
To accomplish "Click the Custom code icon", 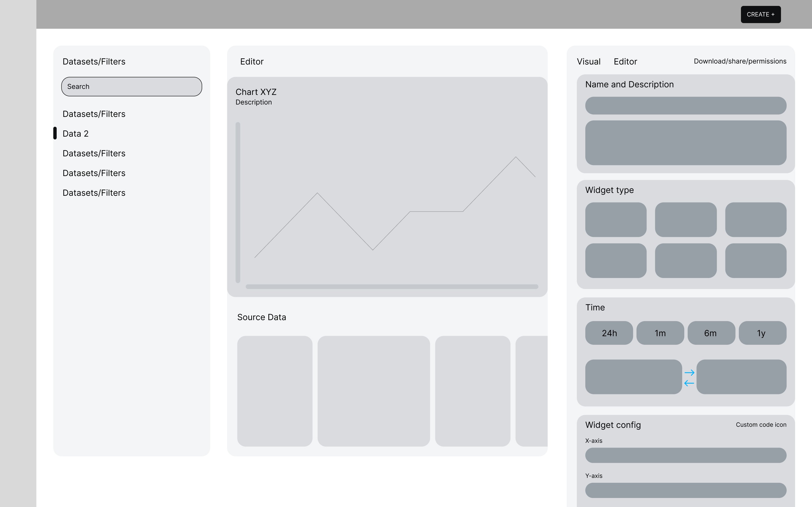I will pos(761,424).
